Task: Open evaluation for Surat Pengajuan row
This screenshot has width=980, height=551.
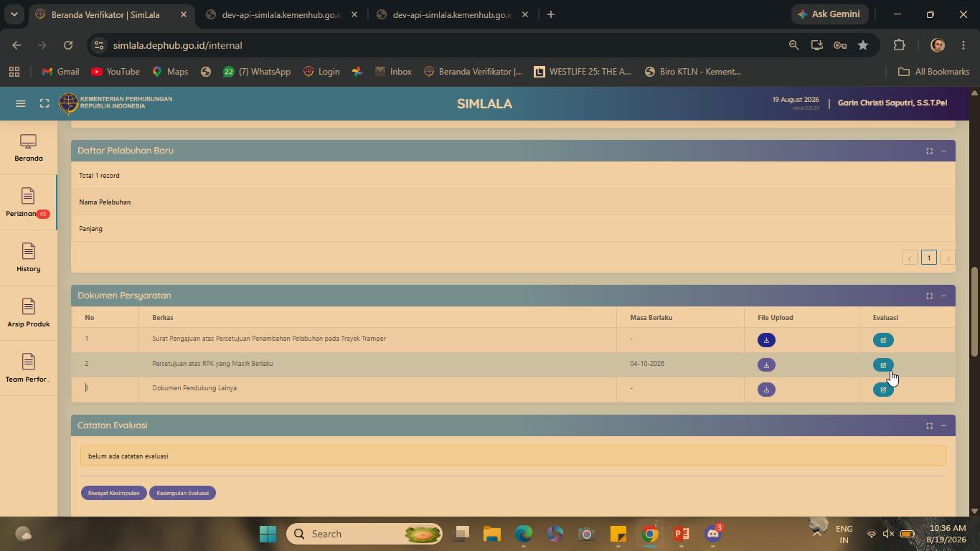Action: (883, 340)
